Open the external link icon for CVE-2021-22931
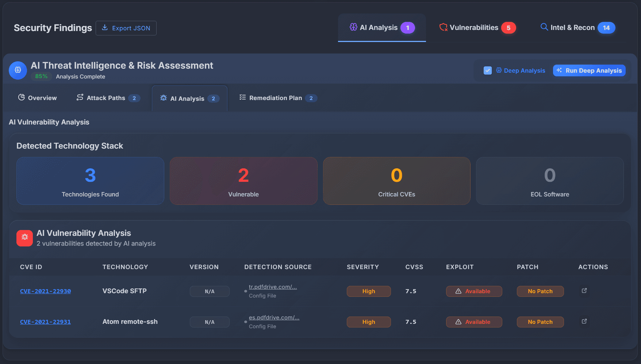The image size is (641, 364). click(x=584, y=322)
